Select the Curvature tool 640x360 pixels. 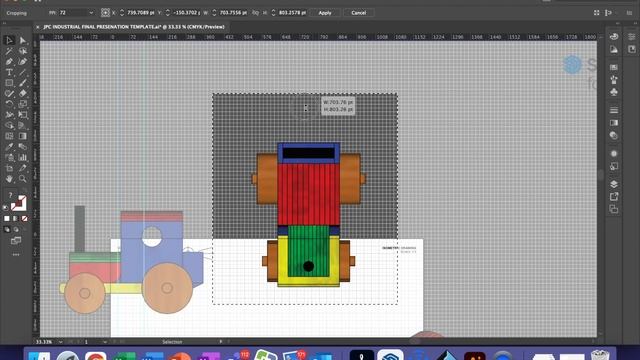(23, 62)
